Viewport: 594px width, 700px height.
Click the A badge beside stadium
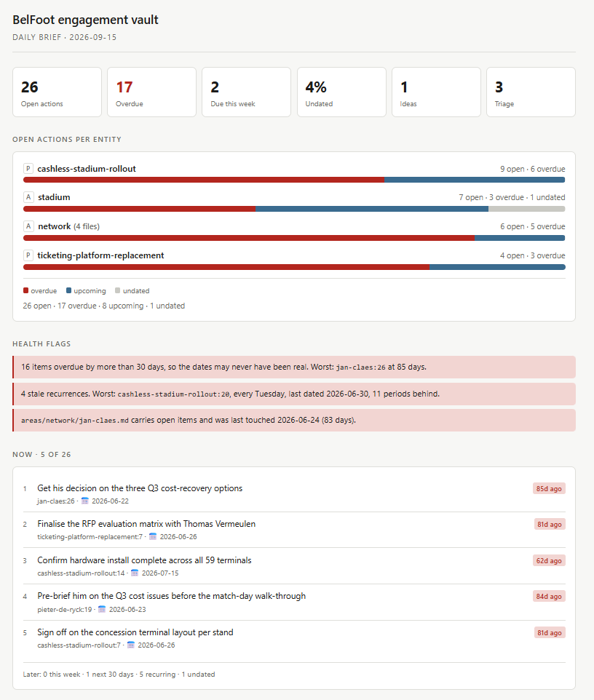(28, 197)
